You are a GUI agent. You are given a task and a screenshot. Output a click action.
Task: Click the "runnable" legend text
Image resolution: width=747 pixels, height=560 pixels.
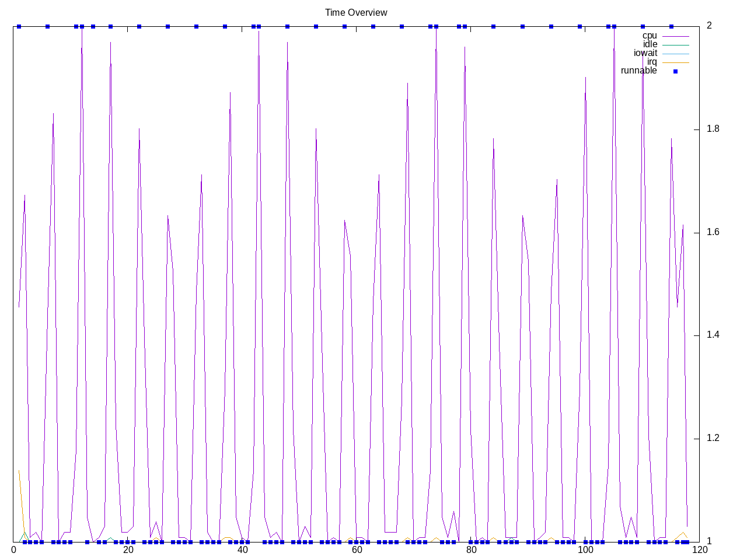[x=638, y=71]
